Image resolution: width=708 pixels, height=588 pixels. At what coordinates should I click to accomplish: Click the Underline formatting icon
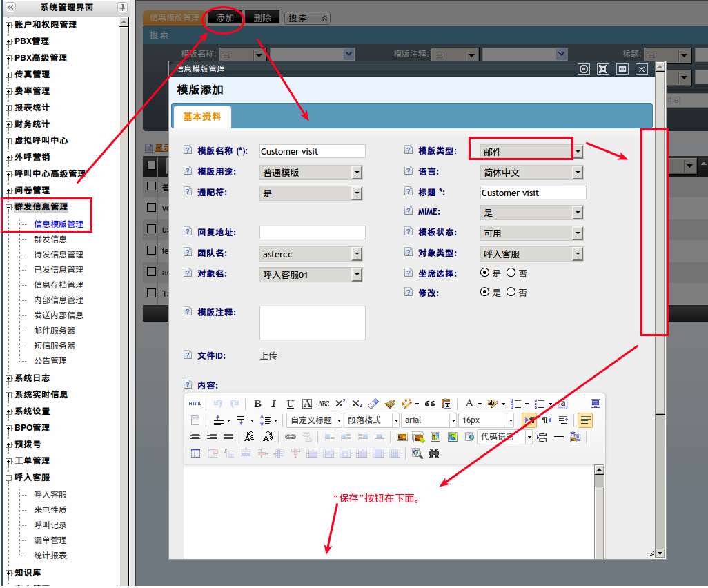point(291,404)
